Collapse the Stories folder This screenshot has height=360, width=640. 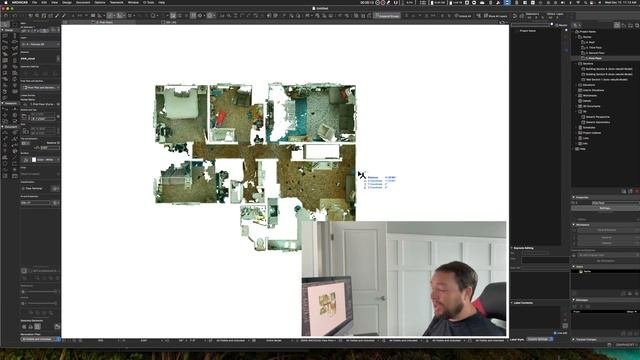point(576,37)
